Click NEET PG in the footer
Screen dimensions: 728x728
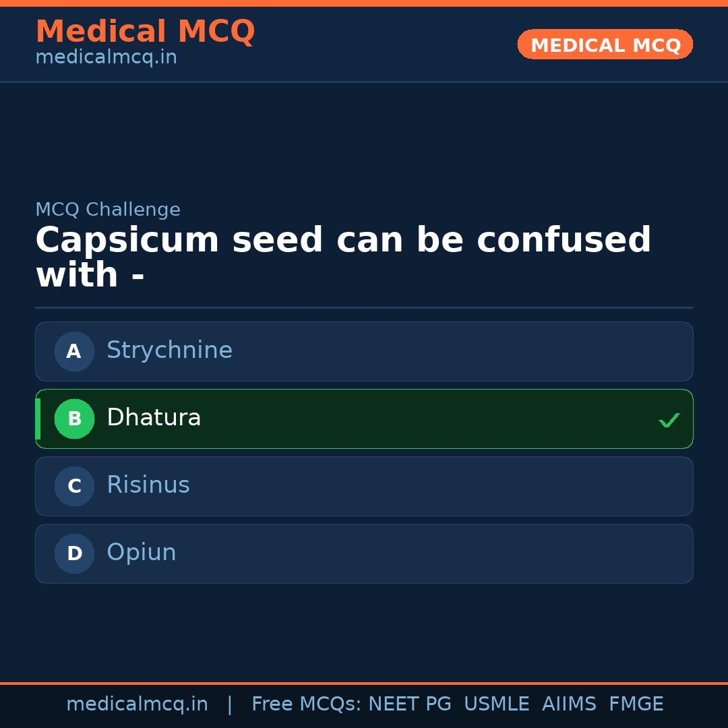click(x=410, y=704)
